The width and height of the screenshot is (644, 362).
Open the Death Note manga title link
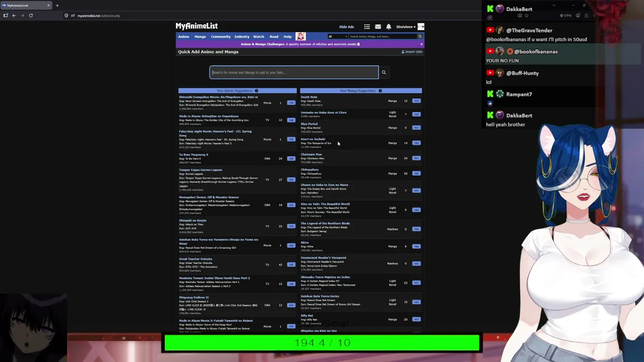[x=309, y=97]
